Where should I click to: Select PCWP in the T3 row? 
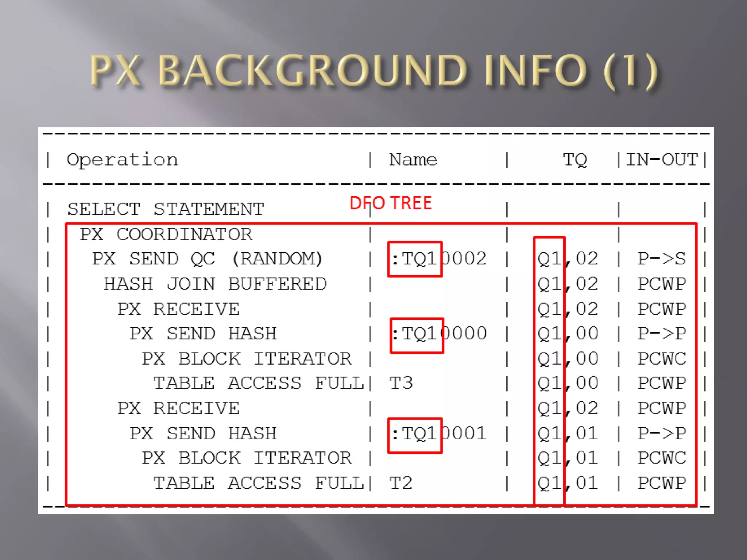click(x=662, y=383)
